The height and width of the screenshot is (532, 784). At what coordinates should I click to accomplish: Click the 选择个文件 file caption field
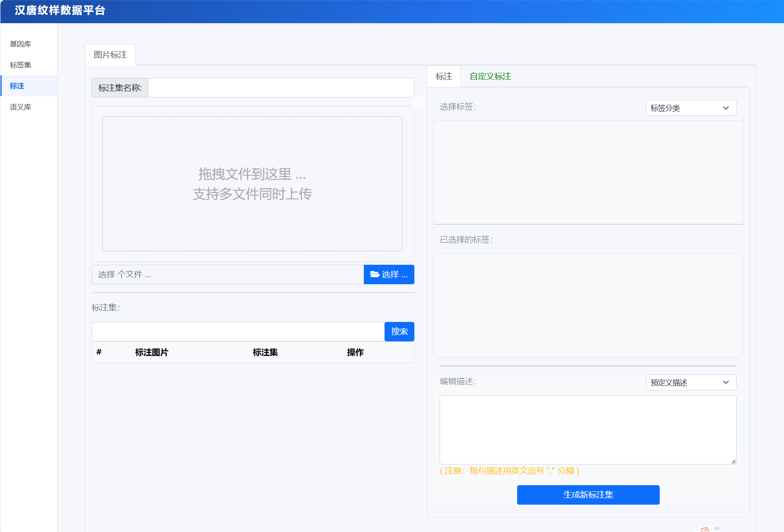click(227, 274)
